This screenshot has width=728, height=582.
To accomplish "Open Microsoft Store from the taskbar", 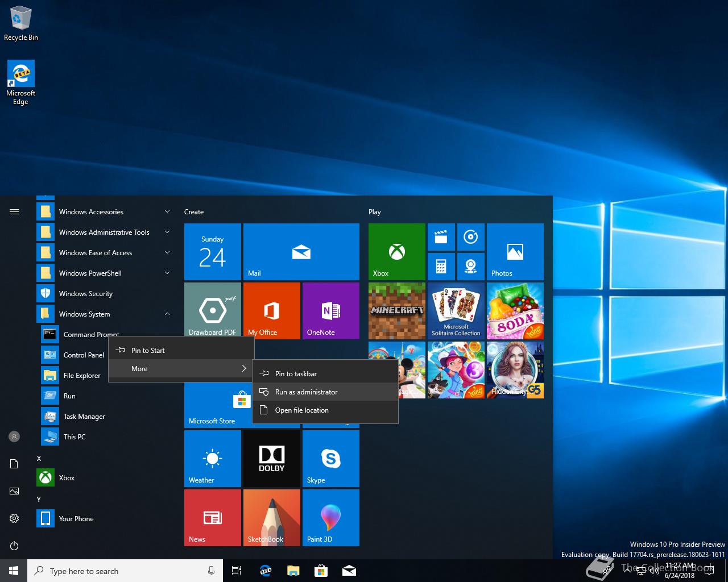I will click(x=321, y=571).
